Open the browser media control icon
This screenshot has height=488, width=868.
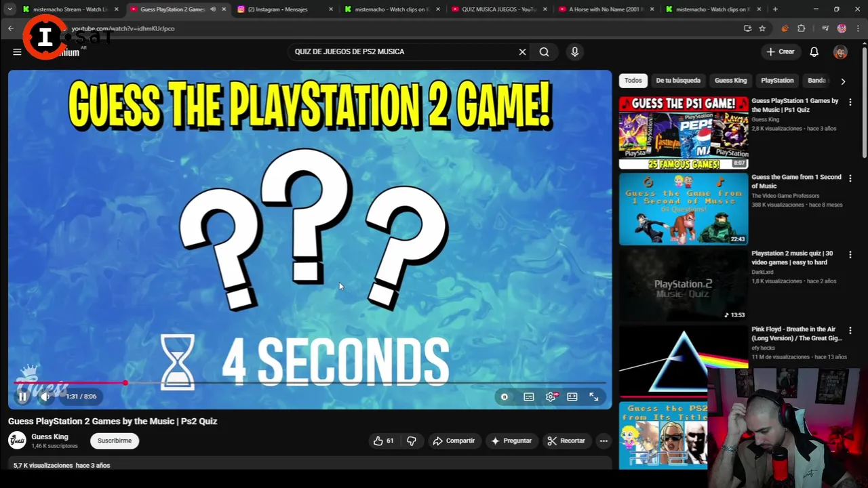[x=825, y=28]
